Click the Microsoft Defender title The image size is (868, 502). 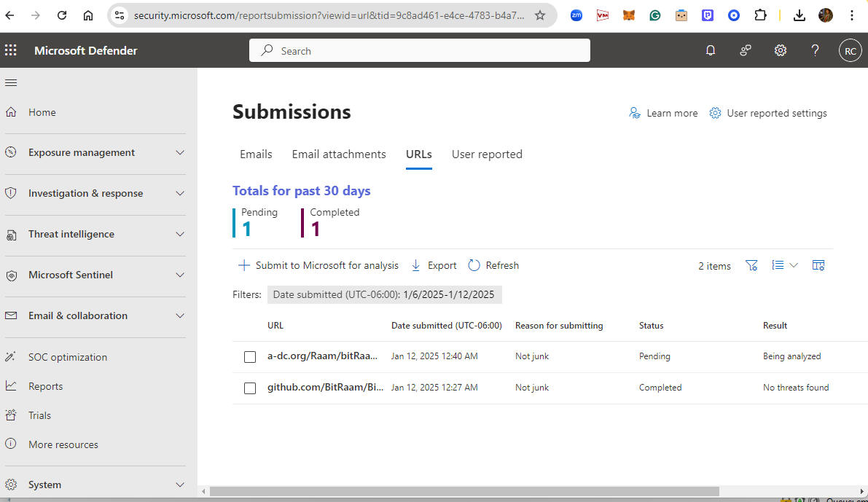[x=86, y=50]
